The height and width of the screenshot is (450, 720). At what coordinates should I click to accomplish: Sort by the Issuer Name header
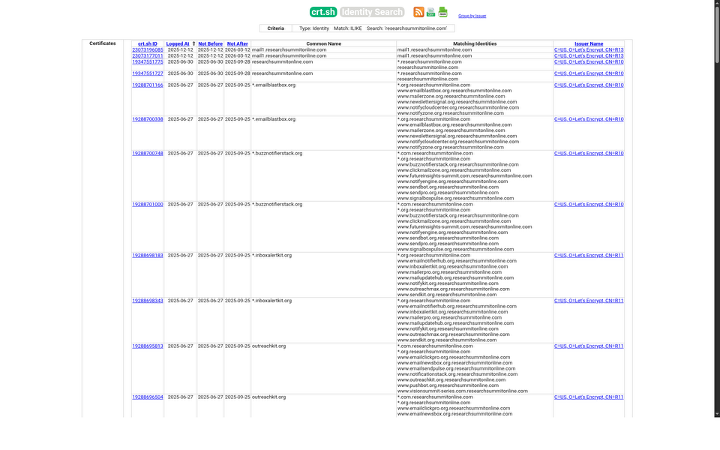(x=589, y=44)
